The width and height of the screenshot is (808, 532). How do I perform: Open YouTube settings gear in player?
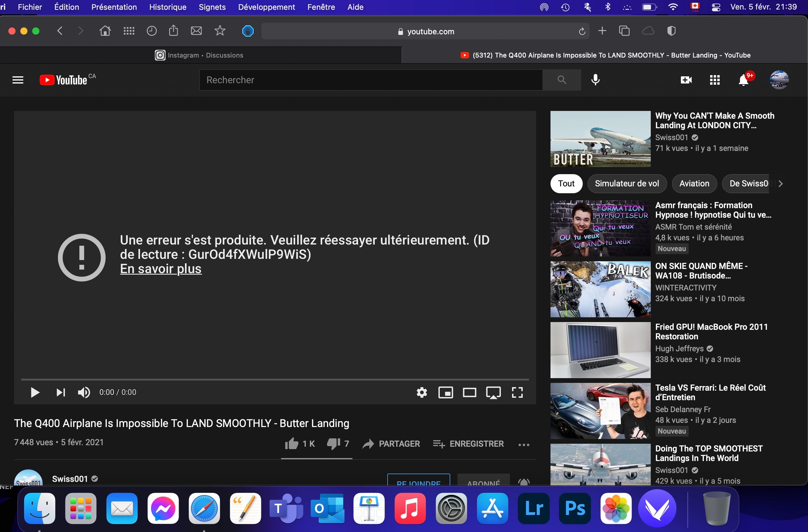tap(422, 392)
